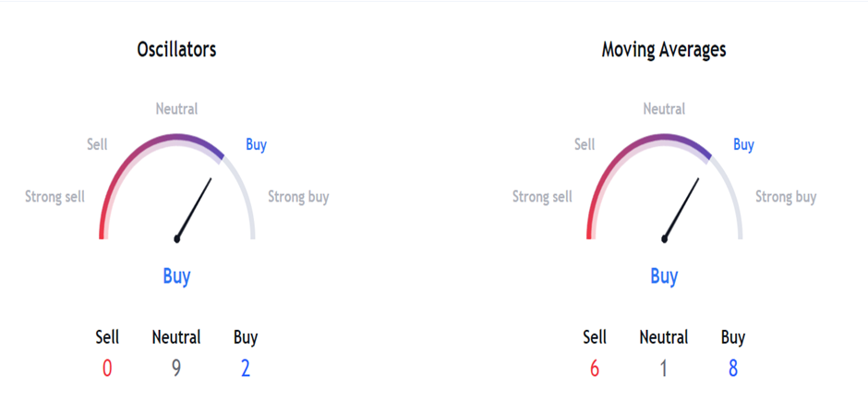Click the blue Buy label beside Oscillators arc

(256, 144)
